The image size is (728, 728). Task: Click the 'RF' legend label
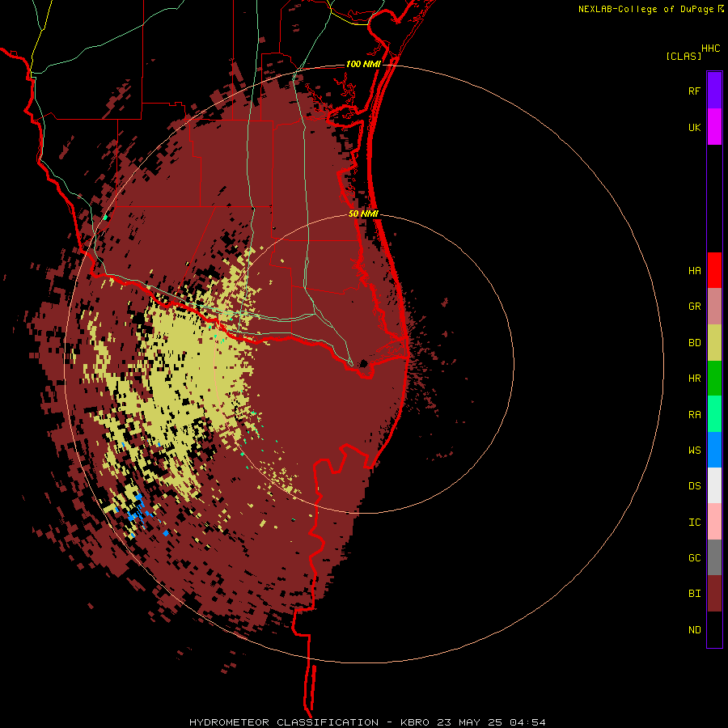[694, 91]
